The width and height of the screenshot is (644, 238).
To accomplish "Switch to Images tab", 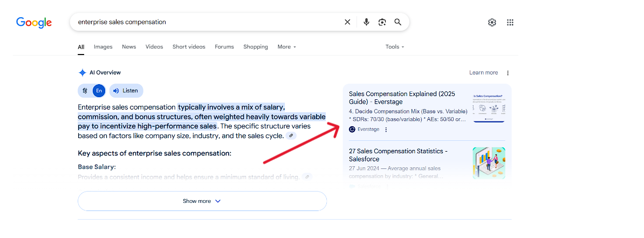I will (x=103, y=47).
